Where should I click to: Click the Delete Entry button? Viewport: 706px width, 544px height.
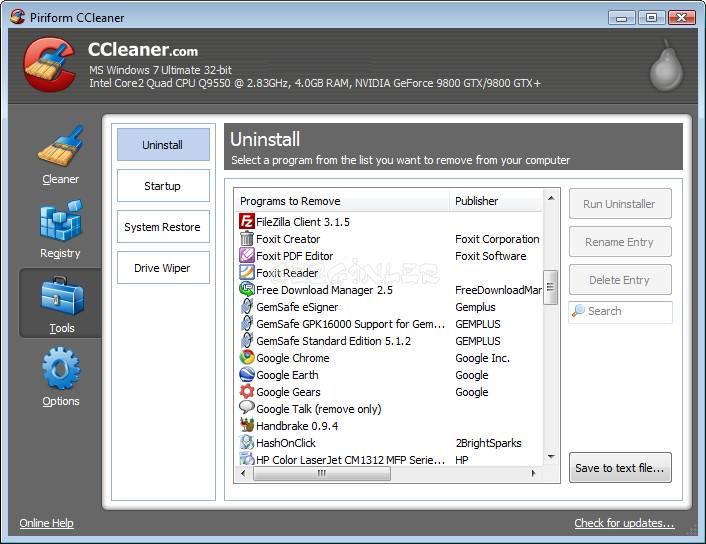[620, 280]
